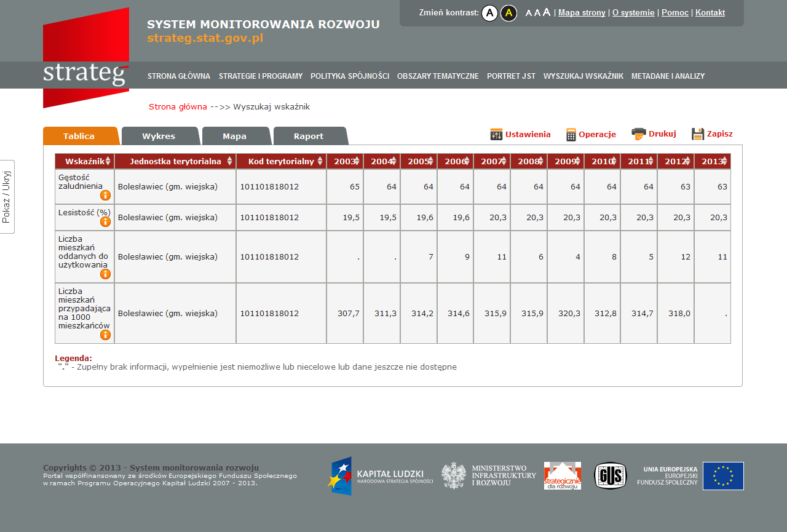Click the Strateg logo
The image size is (787, 532).
tap(86, 58)
